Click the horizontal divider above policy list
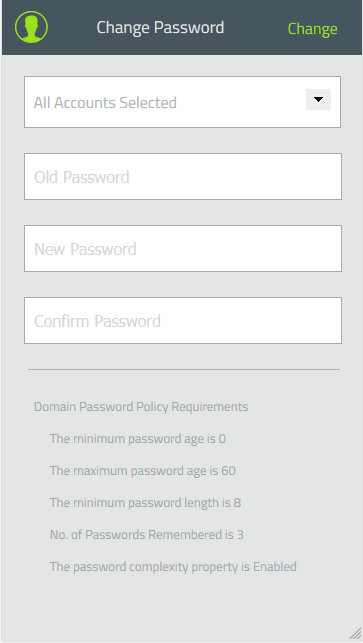Screen dimensions: 363x643 click(x=184, y=369)
